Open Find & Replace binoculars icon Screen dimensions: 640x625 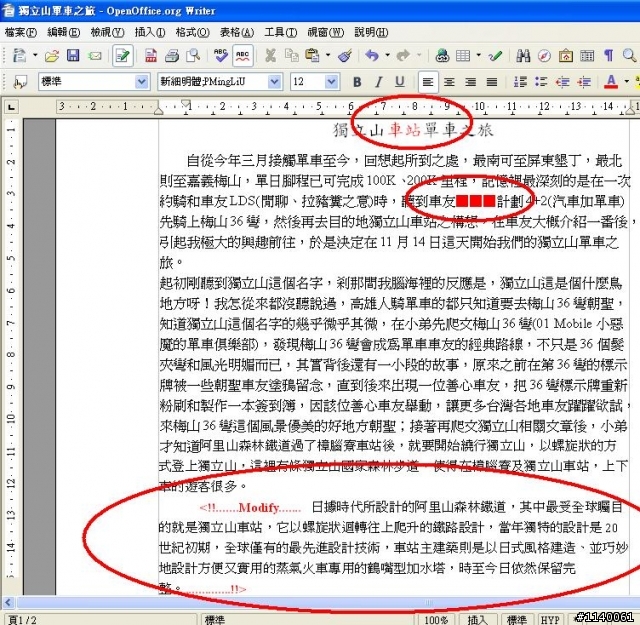click(523, 55)
